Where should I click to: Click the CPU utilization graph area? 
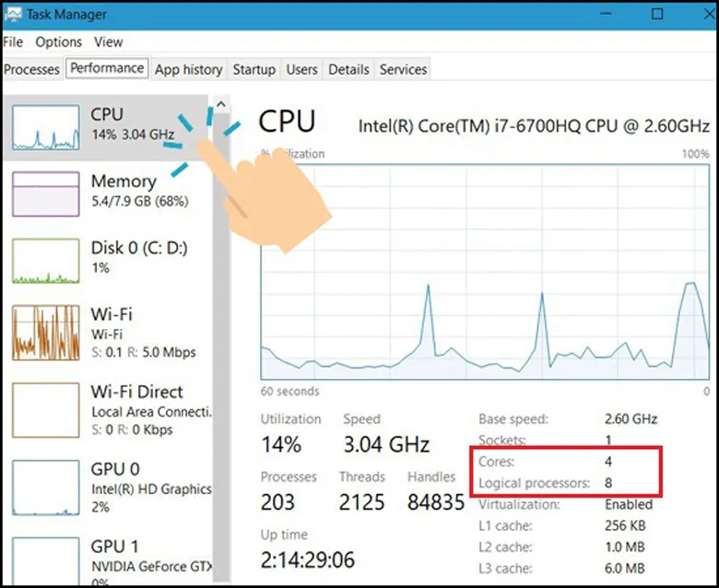click(485, 272)
